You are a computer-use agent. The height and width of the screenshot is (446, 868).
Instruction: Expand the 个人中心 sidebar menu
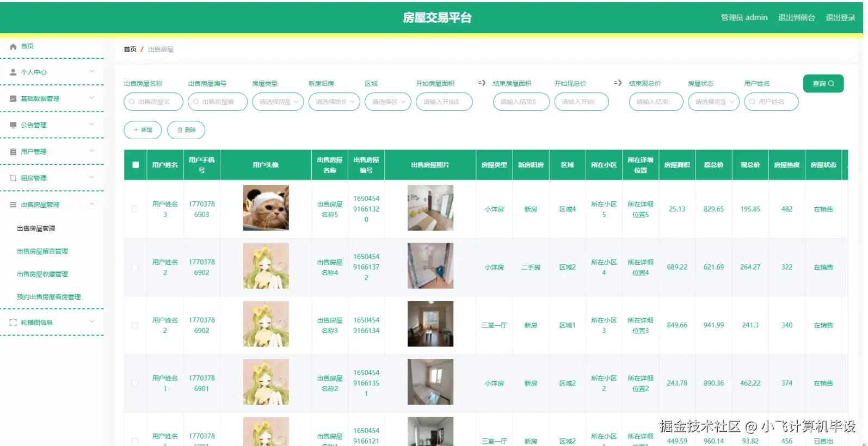(x=52, y=72)
